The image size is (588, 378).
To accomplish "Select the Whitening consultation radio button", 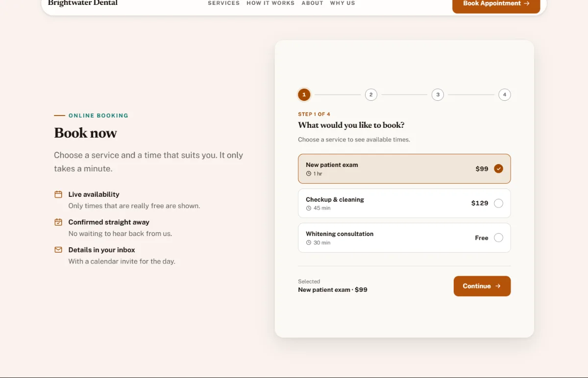I will 498,238.
